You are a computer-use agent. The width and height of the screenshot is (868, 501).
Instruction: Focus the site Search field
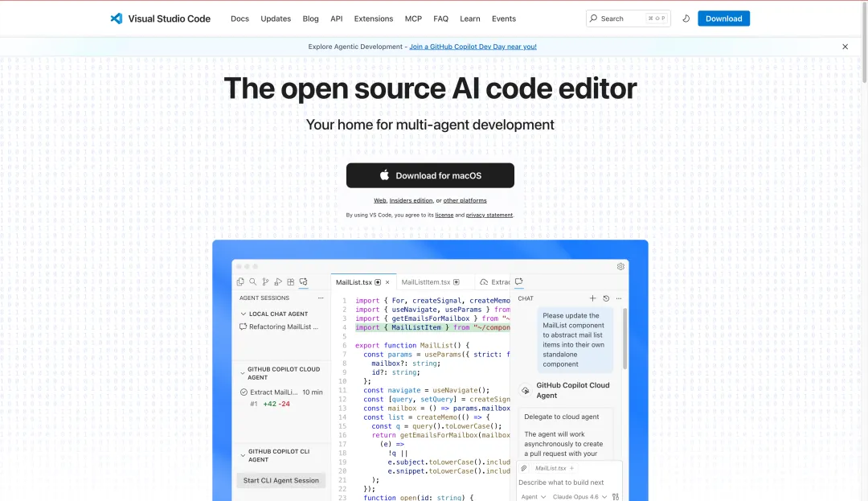628,18
